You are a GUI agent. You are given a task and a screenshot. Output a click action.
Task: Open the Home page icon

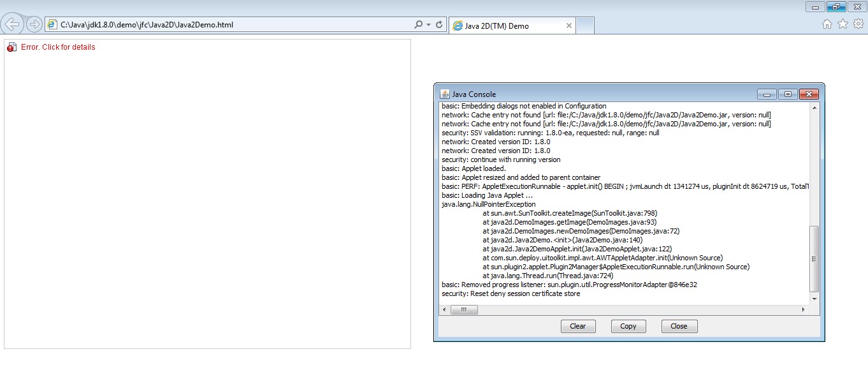click(x=827, y=24)
